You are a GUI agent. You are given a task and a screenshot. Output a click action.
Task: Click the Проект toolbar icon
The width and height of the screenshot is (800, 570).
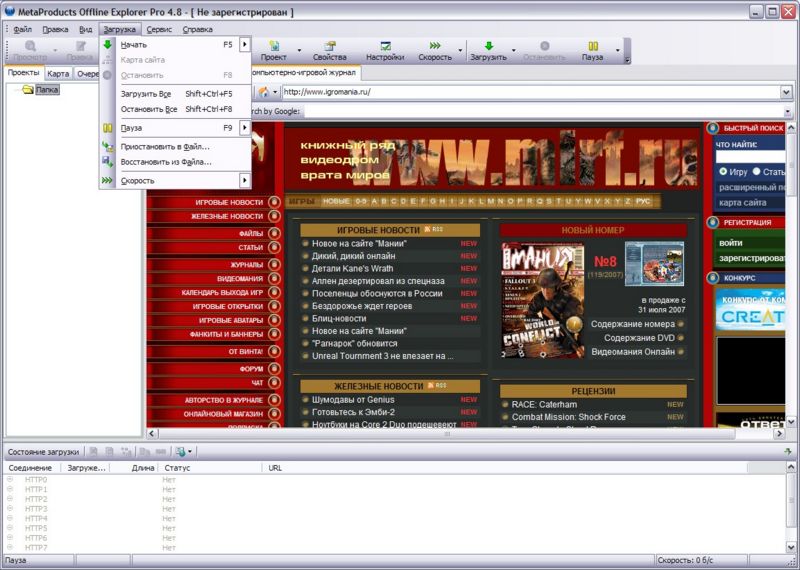click(x=273, y=51)
